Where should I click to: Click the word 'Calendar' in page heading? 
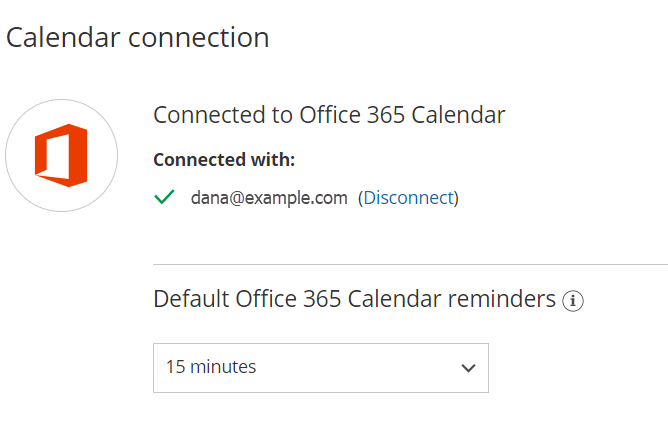coord(53,38)
